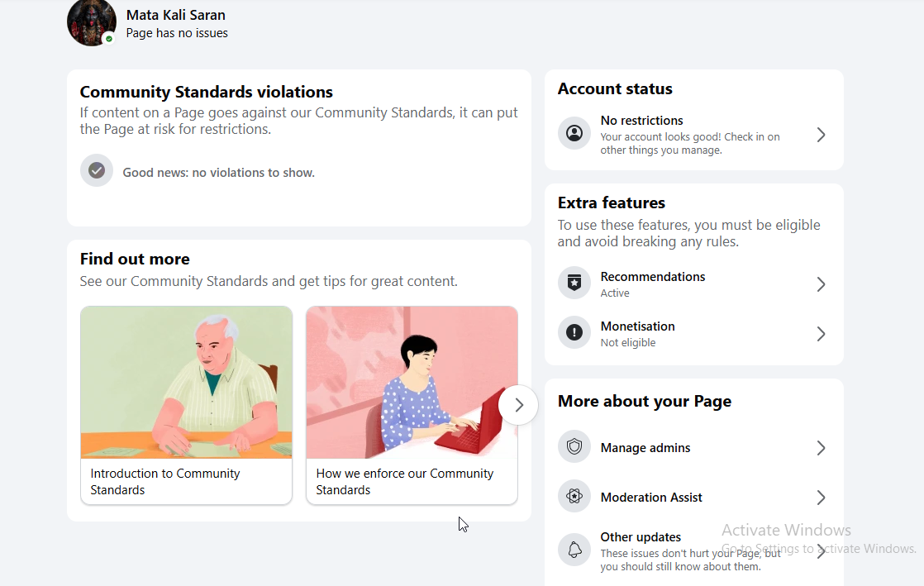Expand Recommendations using its right chevron
924x586 pixels.
click(x=821, y=285)
